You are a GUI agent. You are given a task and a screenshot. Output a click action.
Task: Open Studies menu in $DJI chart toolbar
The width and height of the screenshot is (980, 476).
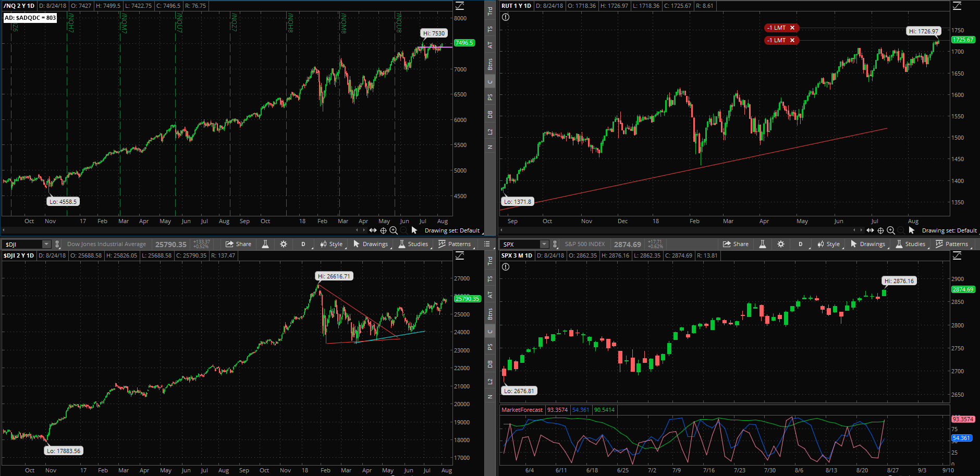point(413,244)
